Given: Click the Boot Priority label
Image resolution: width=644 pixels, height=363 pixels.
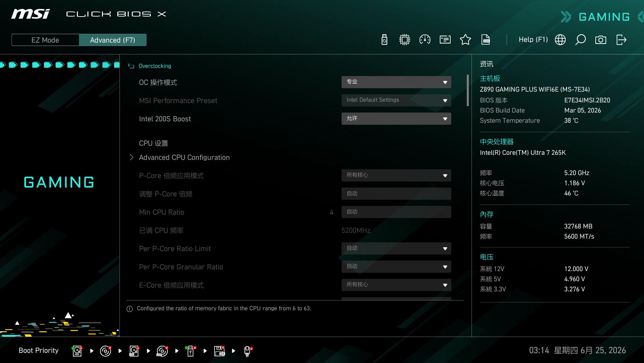Looking at the screenshot, I should 38,350.
